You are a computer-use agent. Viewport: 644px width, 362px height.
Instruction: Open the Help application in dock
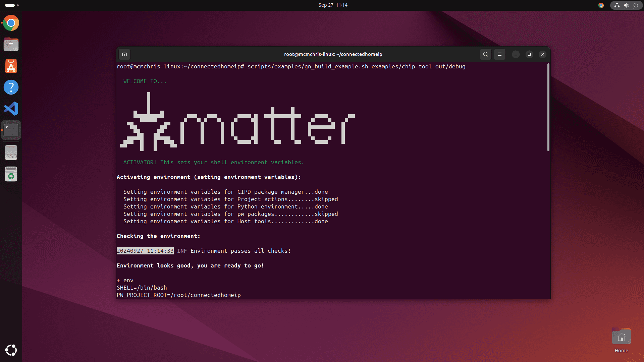11,87
